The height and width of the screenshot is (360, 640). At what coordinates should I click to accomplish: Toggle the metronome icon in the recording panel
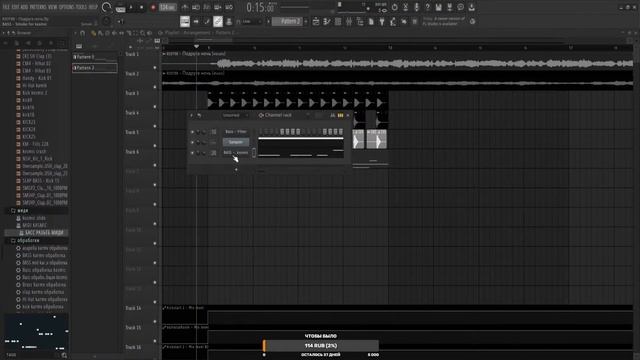pyautogui.click(x=185, y=7)
